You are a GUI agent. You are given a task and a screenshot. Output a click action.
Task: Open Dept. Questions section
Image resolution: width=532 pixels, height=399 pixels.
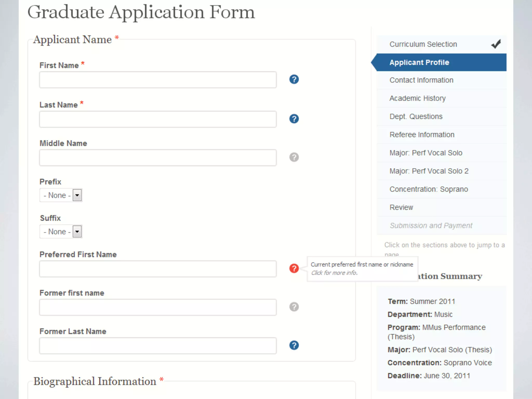[x=416, y=116]
